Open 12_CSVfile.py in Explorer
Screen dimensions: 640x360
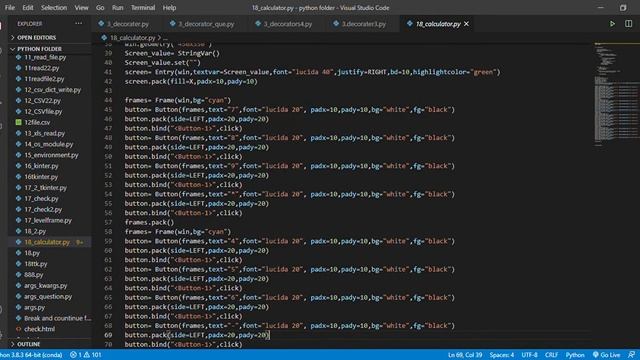click(x=43, y=111)
